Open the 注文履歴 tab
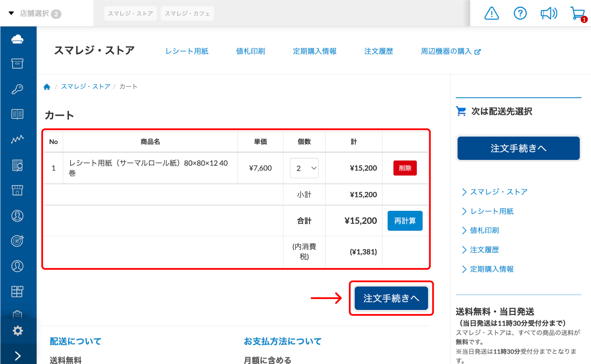Screen dimensions: 591x364 pyautogui.click(x=379, y=51)
